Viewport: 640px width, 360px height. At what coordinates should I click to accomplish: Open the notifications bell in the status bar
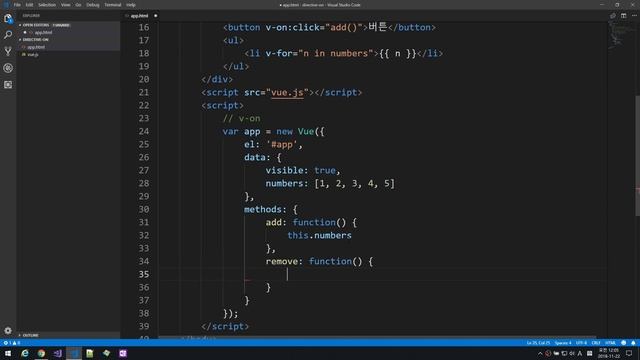point(633,343)
